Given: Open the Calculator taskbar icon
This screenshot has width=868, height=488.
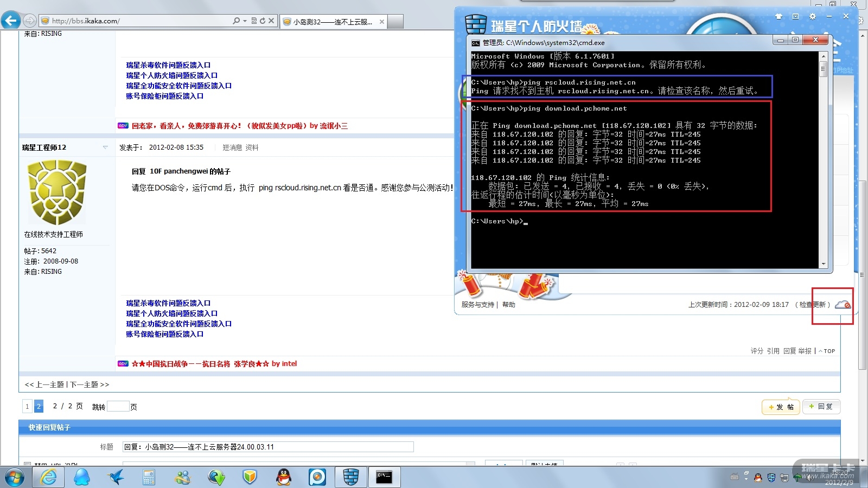Looking at the screenshot, I should [x=149, y=477].
